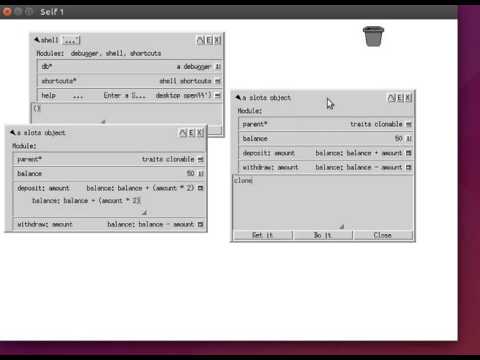The height and width of the screenshot is (360, 480).
Task: Toggle method box of 'balance + (amount * 2)' deposit
Action: pyautogui.click(x=200, y=188)
